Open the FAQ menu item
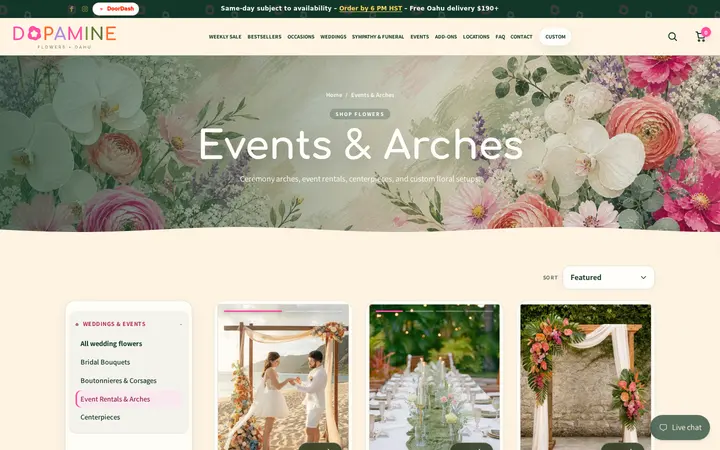The image size is (720, 450). coord(500,37)
